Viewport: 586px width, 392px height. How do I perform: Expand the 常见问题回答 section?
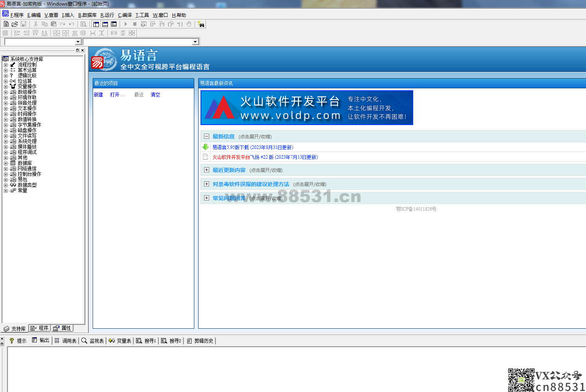click(206, 198)
